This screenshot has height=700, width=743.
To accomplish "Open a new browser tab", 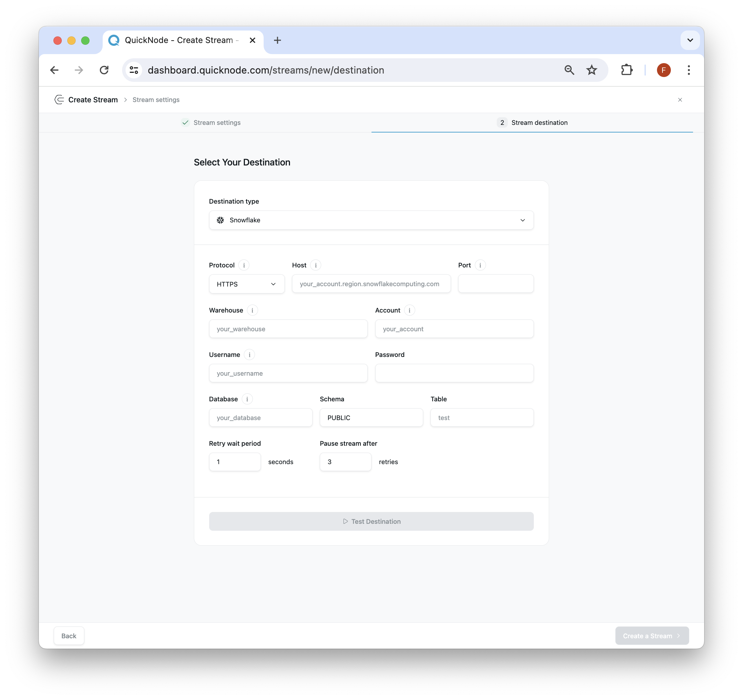I will pyautogui.click(x=277, y=40).
